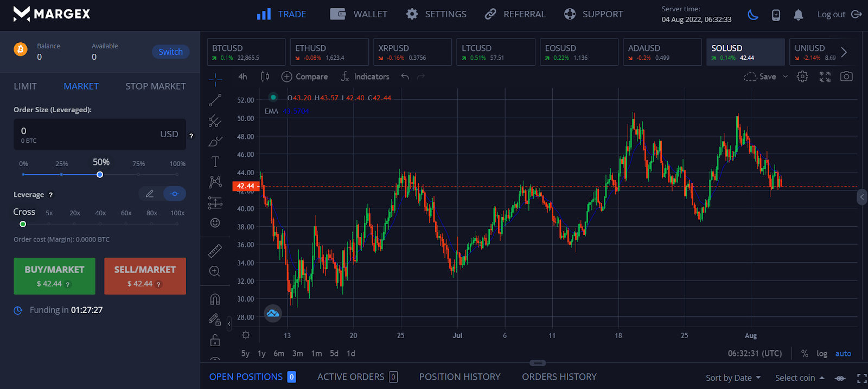Screen dimensions: 868x389
Task: Select the brush drawing tool
Action: click(x=215, y=142)
